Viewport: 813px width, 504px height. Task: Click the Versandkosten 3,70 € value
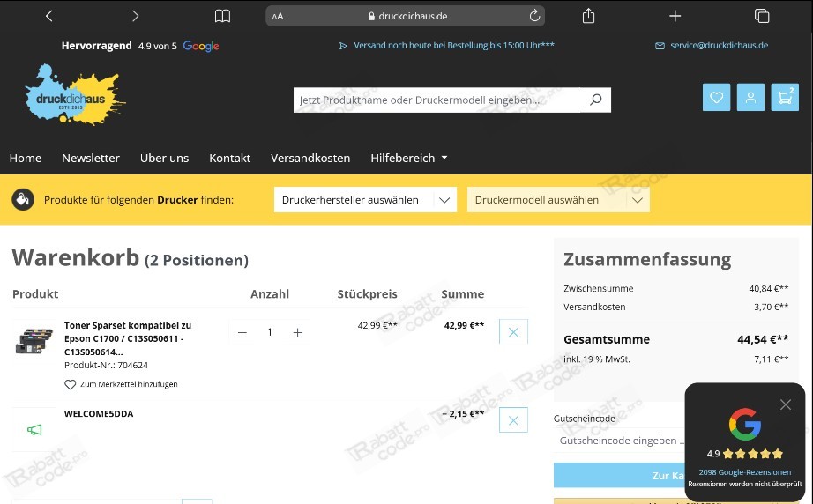tap(771, 307)
